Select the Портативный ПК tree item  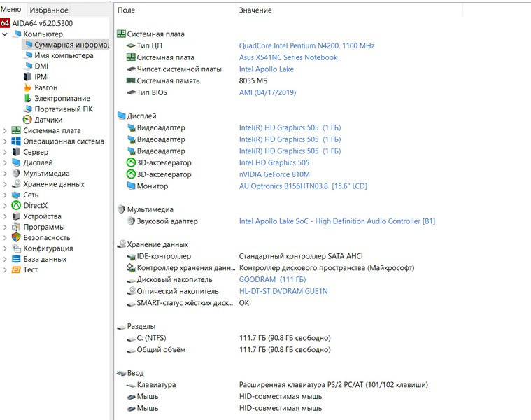[63, 109]
